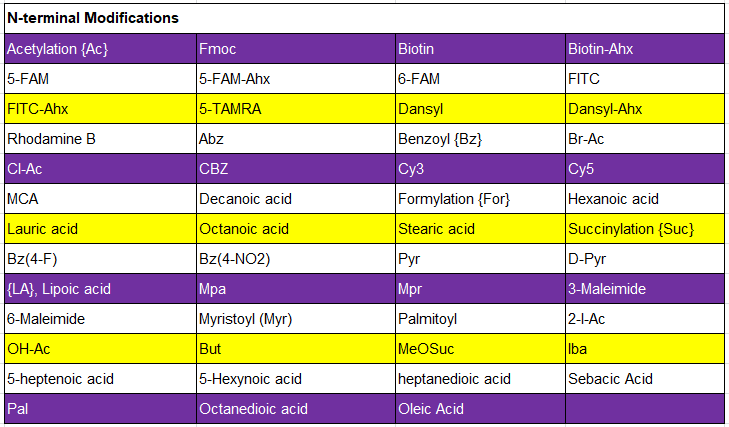The width and height of the screenshot is (729, 427).
Task: Click the Lauric acid cell
Action: pos(100,229)
